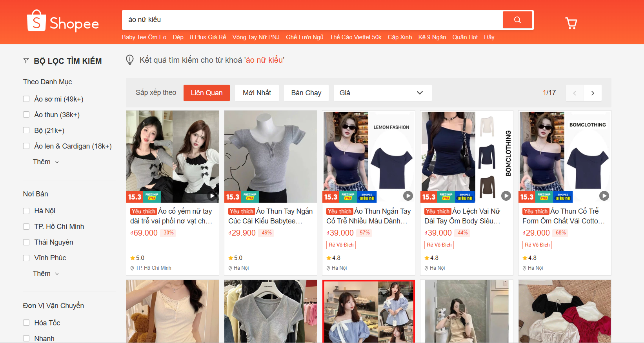This screenshot has height=343, width=644.
Task: Enable Nhanh shipping filter
Action: pyautogui.click(x=26, y=338)
